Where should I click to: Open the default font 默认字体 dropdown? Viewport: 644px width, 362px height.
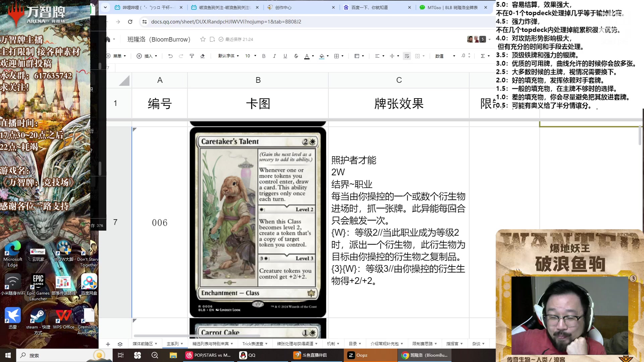click(x=228, y=56)
